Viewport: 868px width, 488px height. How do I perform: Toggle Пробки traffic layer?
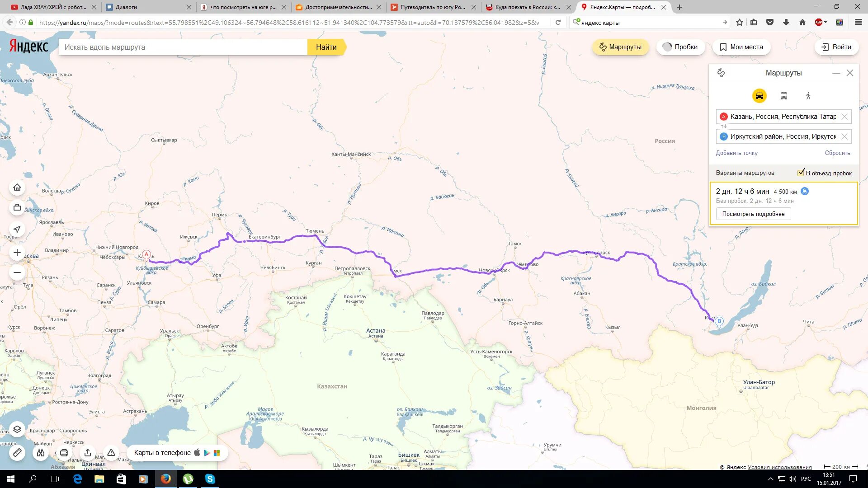680,47
